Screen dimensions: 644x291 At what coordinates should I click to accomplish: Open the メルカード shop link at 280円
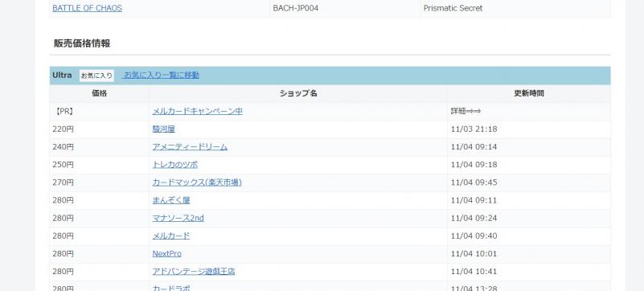click(x=171, y=236)
